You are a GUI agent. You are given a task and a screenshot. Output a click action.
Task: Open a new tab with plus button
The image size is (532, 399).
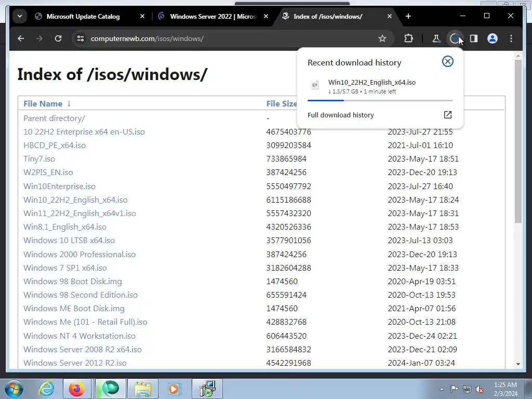(408, 16)
